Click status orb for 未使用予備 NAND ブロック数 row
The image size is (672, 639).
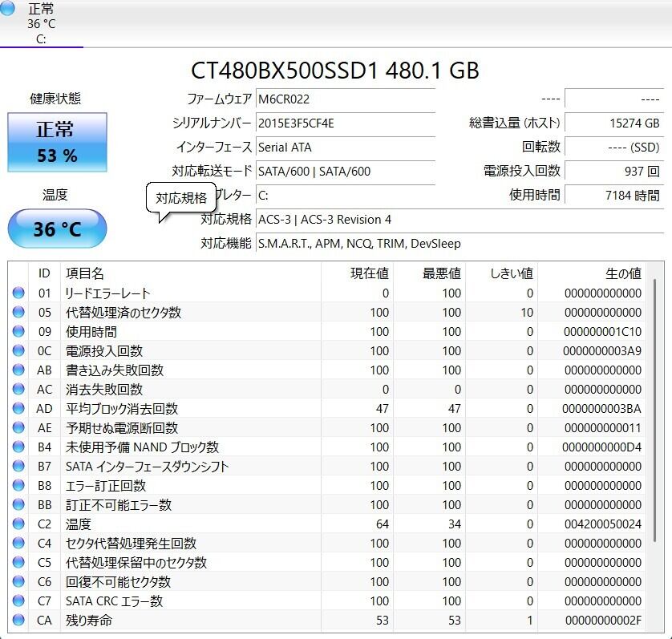[x=18, y=447]
